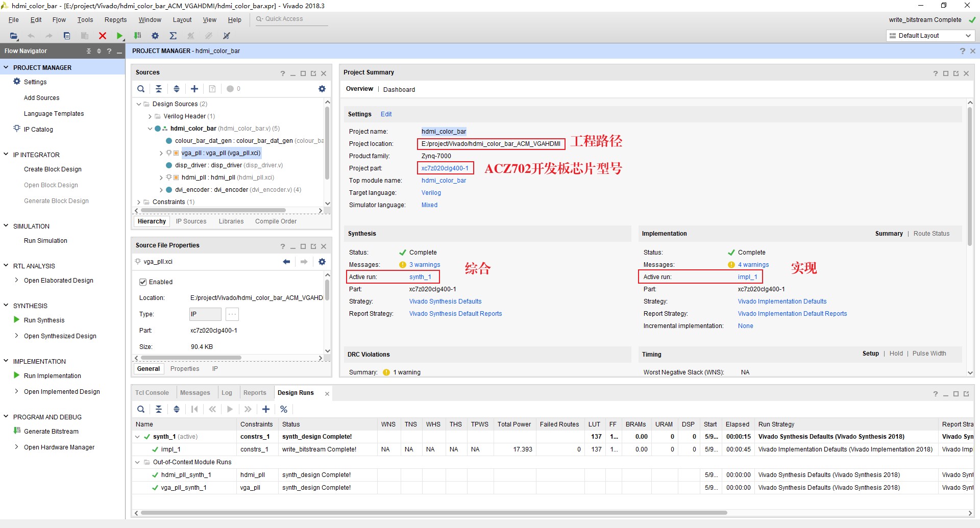Screen dimensions: 980x528
Task: Switch to Dashboard view in Project Summary
Action: 399,89
